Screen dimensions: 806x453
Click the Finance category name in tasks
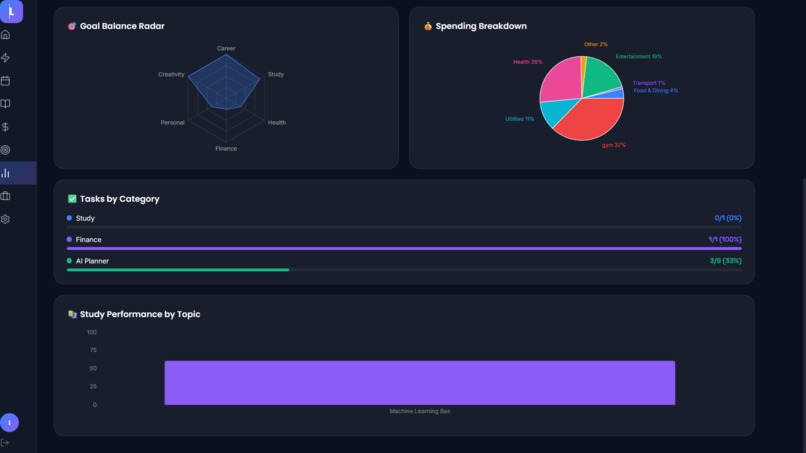pos(88,240)
